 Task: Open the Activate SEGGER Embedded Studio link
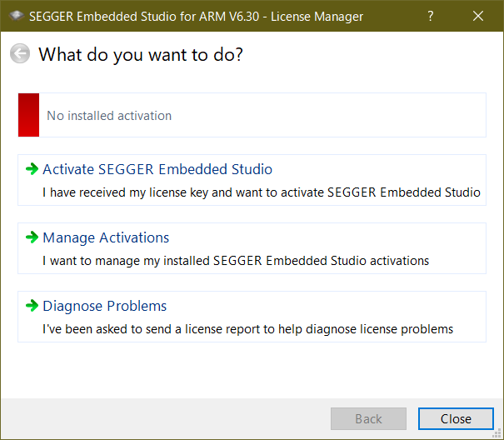pyautogui.click(x=157, y=169)
